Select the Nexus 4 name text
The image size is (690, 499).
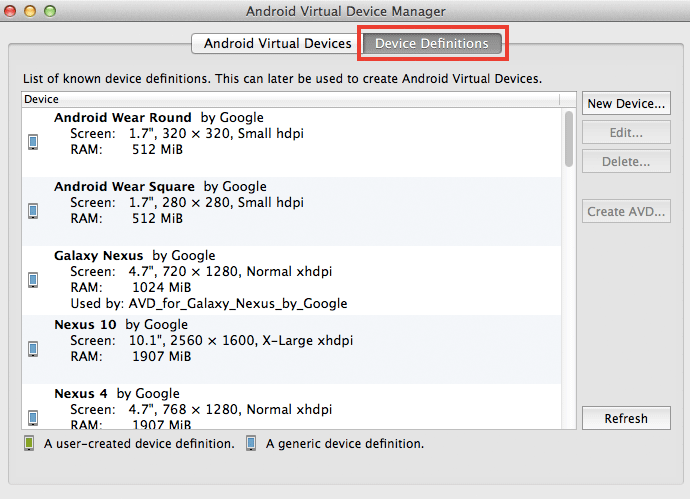point(81,393)
